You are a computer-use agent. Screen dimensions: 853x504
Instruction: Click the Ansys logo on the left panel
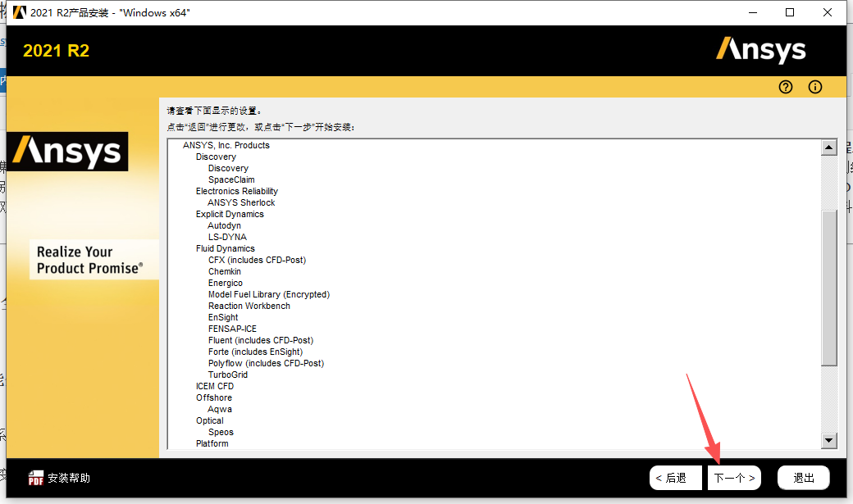tap(67, 152)
